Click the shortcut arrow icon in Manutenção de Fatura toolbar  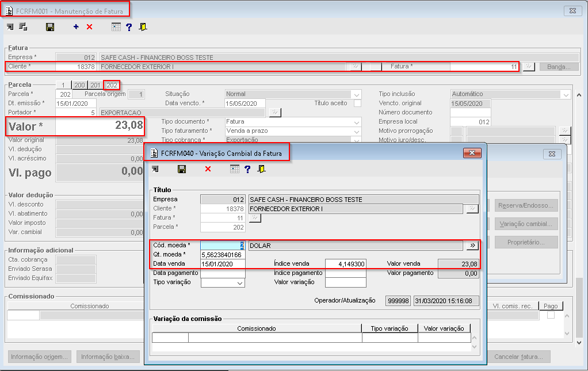(x=10, y=26)
